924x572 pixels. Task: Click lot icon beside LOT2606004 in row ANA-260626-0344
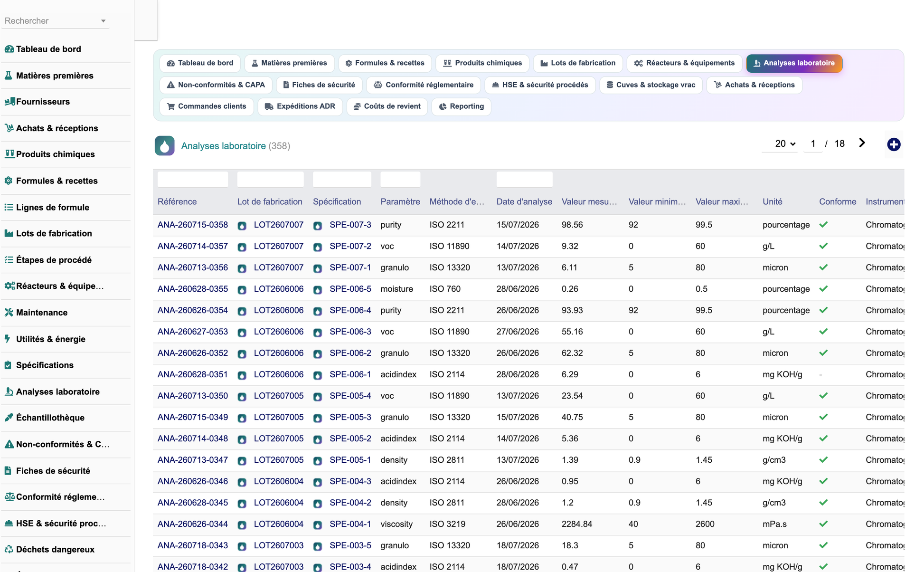pyautogui.click(x=242, y=525)
